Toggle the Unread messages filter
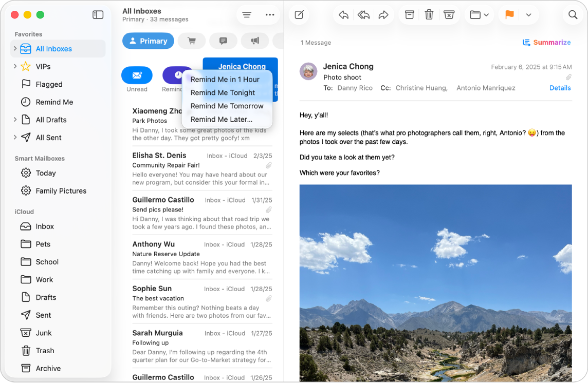 point(137,75)
